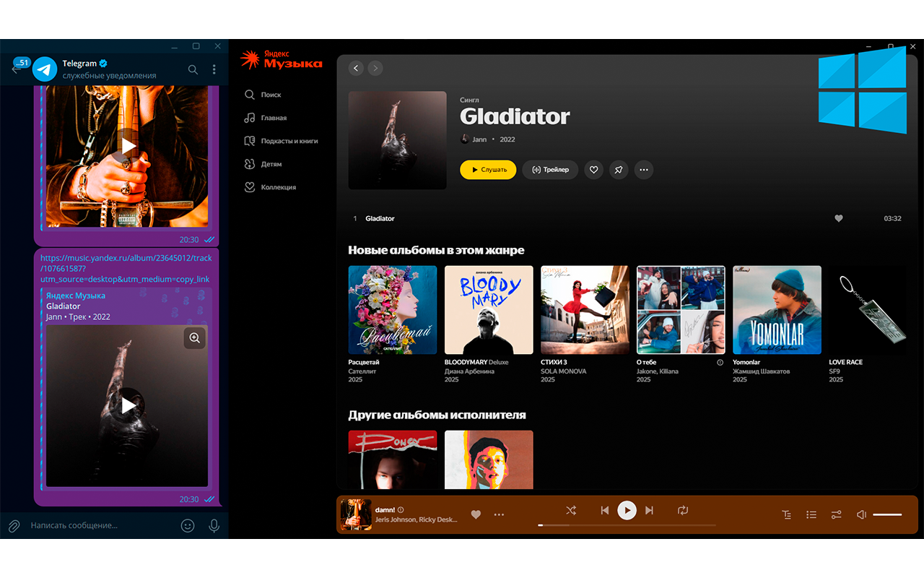Open the LOVE RACE album cover
924x578 pixels.
(873, 310)
